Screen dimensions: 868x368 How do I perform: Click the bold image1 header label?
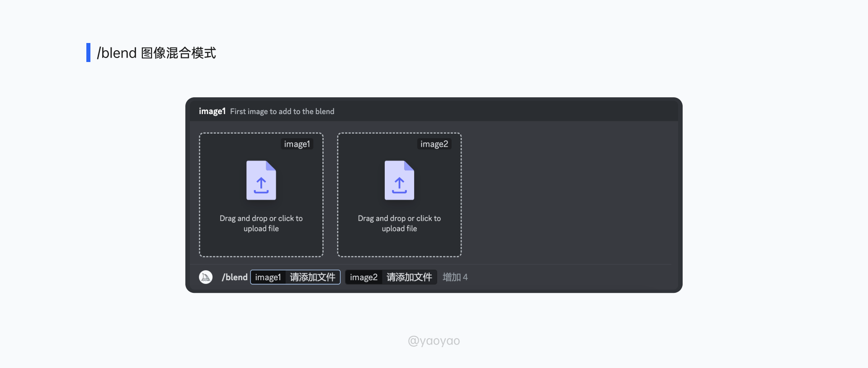[x=212, y=111]
